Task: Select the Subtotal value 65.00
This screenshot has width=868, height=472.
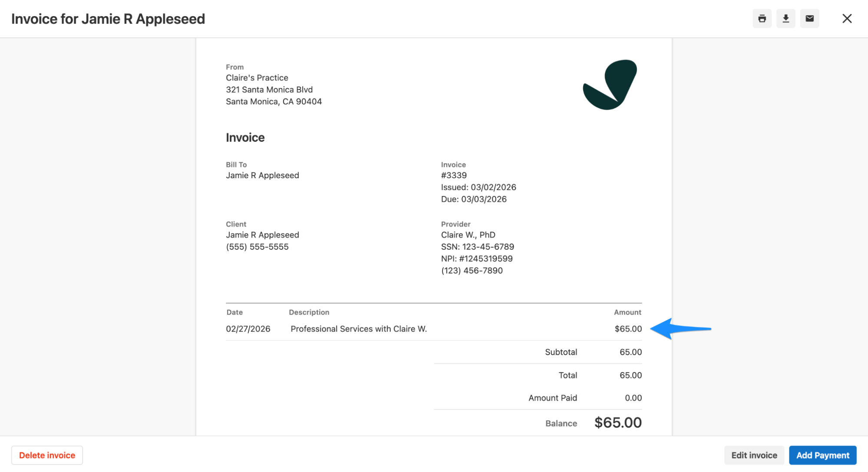Action: (630, 352)
